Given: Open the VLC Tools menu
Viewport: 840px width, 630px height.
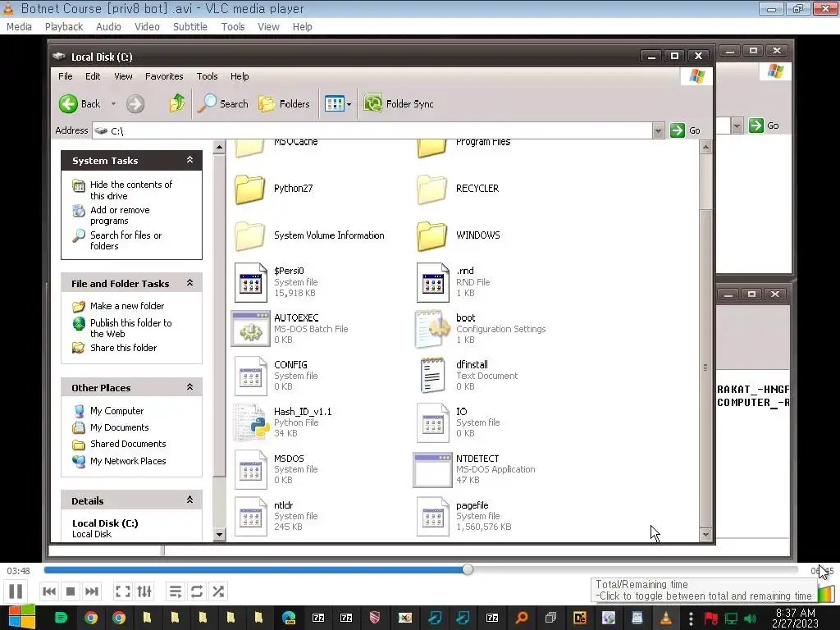Looking at the screenshot, I should (x=233, y=27).
